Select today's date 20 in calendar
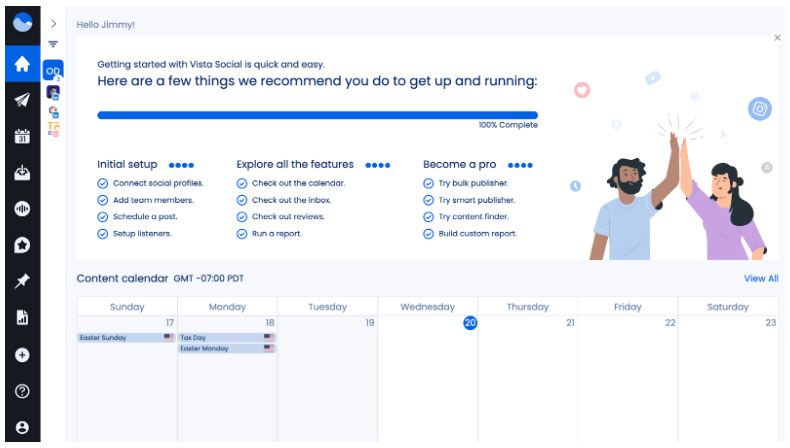 tap(470, 323)
